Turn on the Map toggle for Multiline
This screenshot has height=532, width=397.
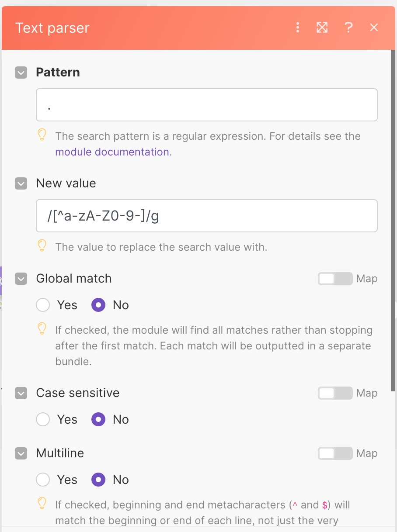[x=335, y=453]
